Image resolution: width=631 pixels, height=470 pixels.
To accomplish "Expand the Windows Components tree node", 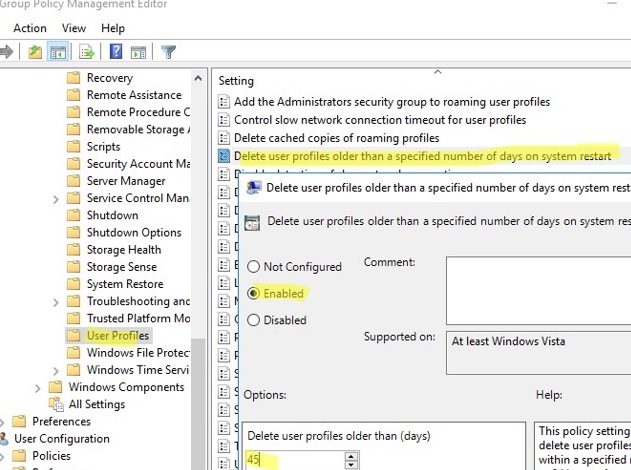I will pyautogui.click(x=38, y=387).
